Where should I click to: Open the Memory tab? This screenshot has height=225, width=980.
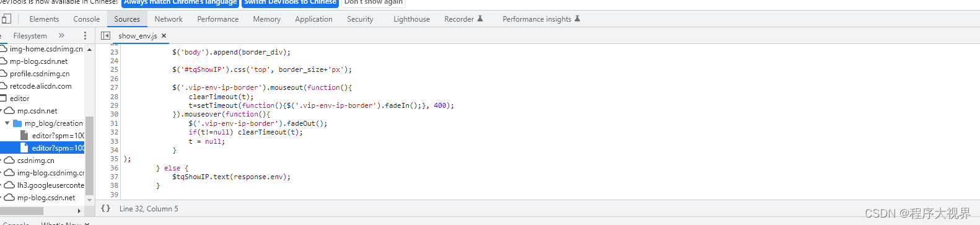pos(266,19)
